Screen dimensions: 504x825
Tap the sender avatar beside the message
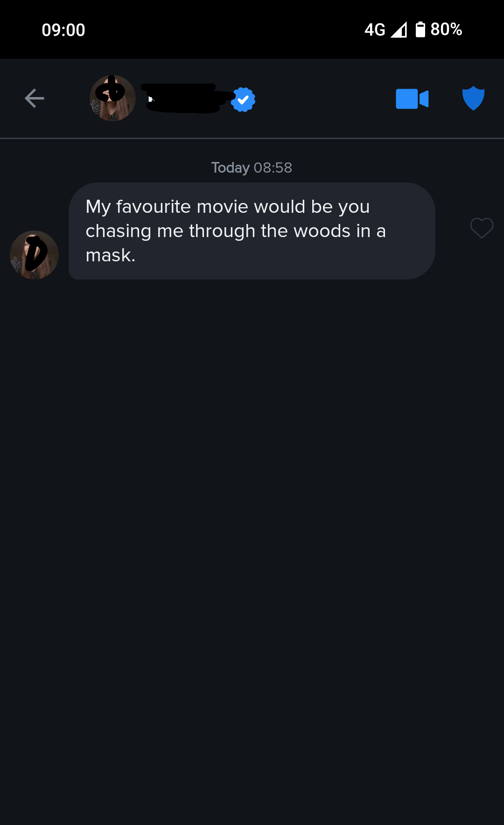34,255
